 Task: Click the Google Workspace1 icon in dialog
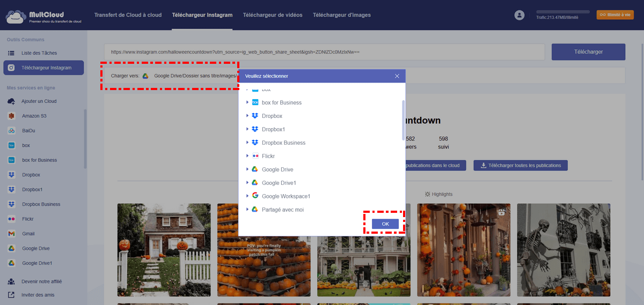point(255,196)
